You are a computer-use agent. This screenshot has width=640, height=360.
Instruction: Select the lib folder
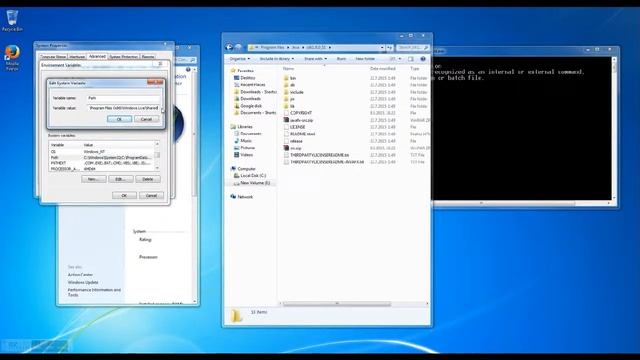[x=292, y=106]
